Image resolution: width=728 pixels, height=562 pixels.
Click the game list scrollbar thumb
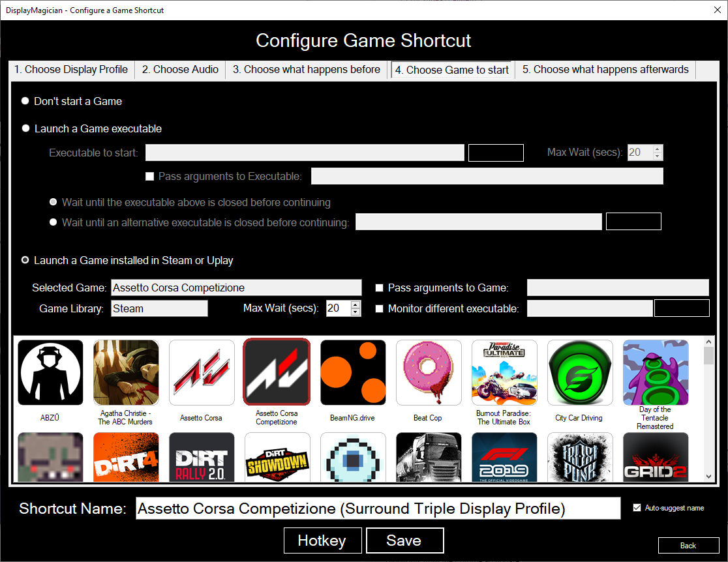coord(708,356)
